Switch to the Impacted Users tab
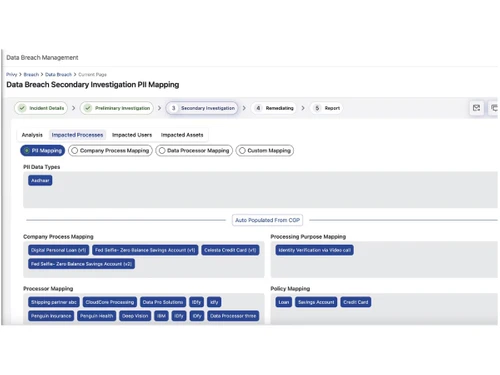Screen dimensions: 500x375 132,135
